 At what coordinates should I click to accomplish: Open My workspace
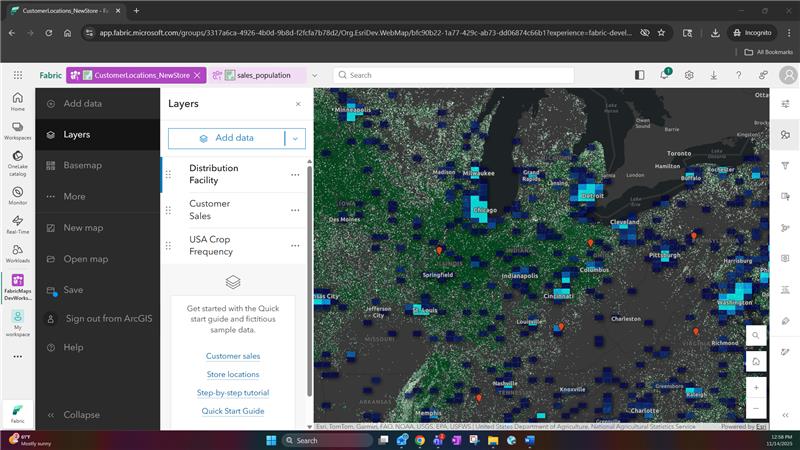pos(17,323)
